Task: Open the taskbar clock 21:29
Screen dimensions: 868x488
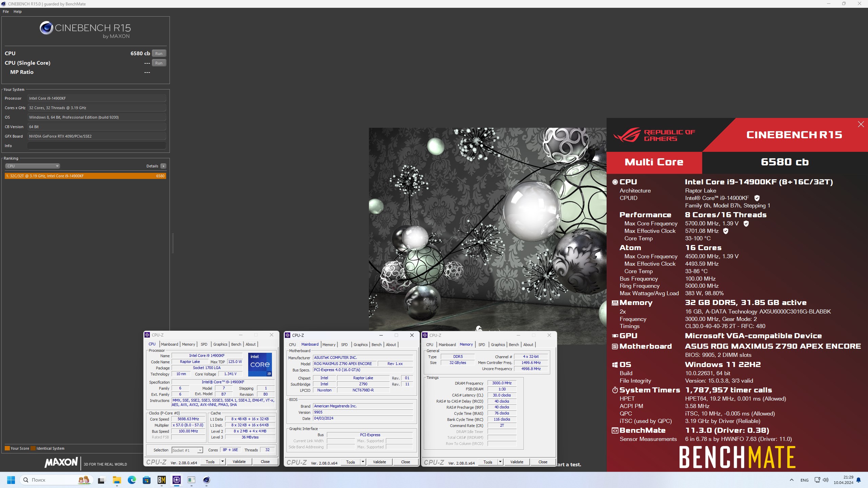Action: click(x=844, y=480)
